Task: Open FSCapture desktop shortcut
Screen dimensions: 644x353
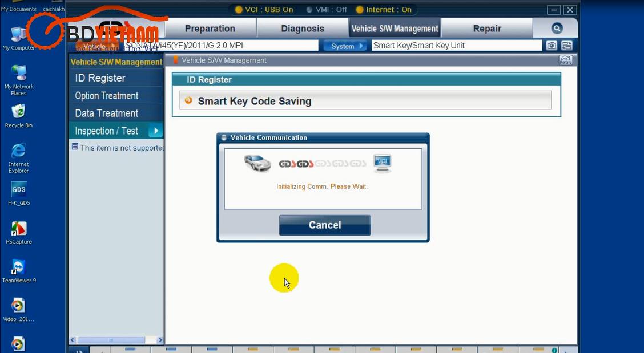Action: [x=19, y=233]
